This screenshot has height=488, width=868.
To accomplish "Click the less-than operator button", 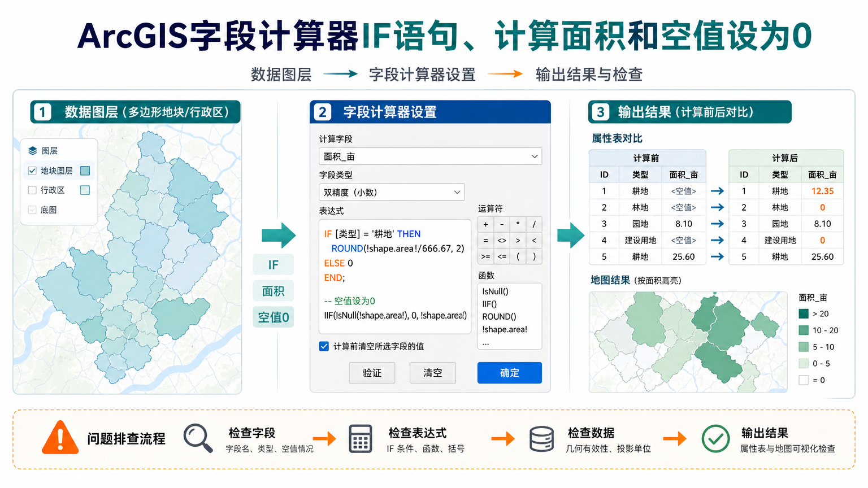I will pos(534,240).
